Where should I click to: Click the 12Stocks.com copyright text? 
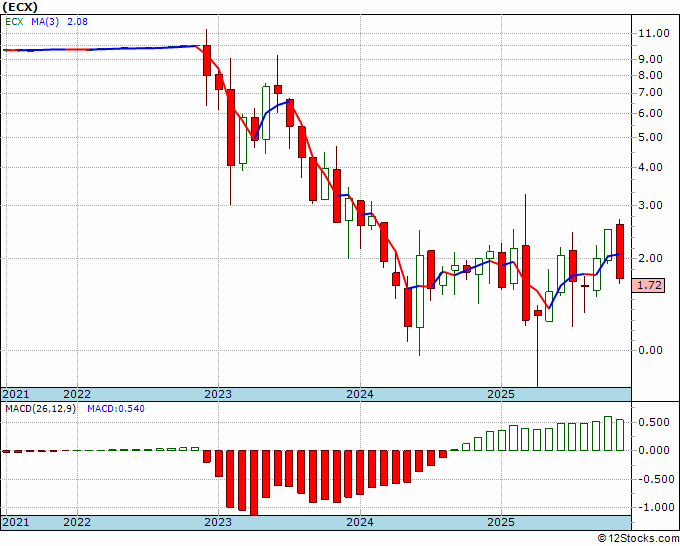pos(638,539)
